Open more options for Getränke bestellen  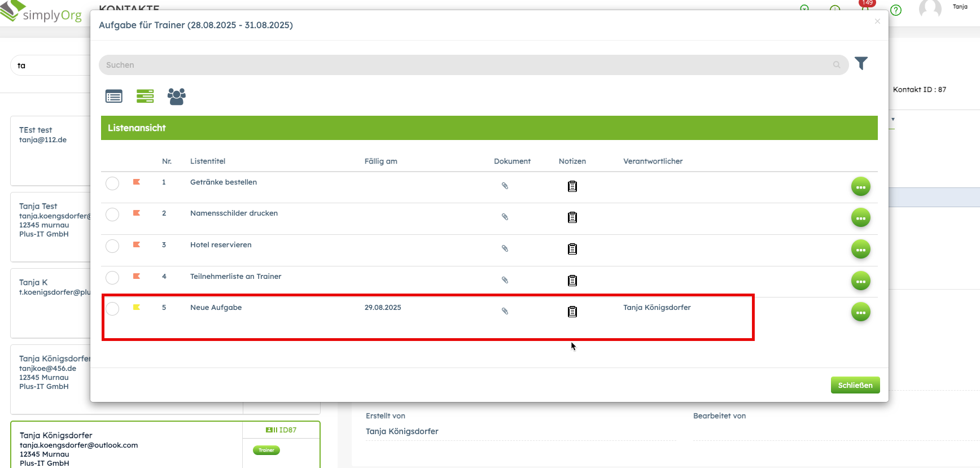(860, 187)
